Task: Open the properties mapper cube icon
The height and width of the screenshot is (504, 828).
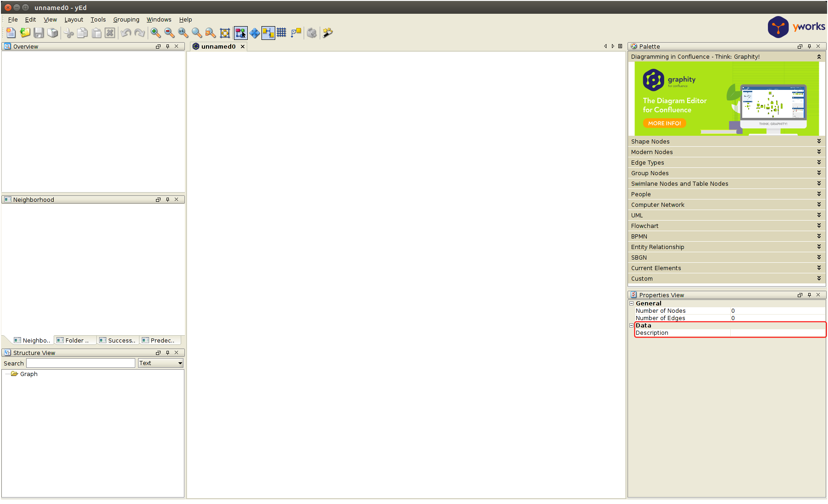Action: 312,33
